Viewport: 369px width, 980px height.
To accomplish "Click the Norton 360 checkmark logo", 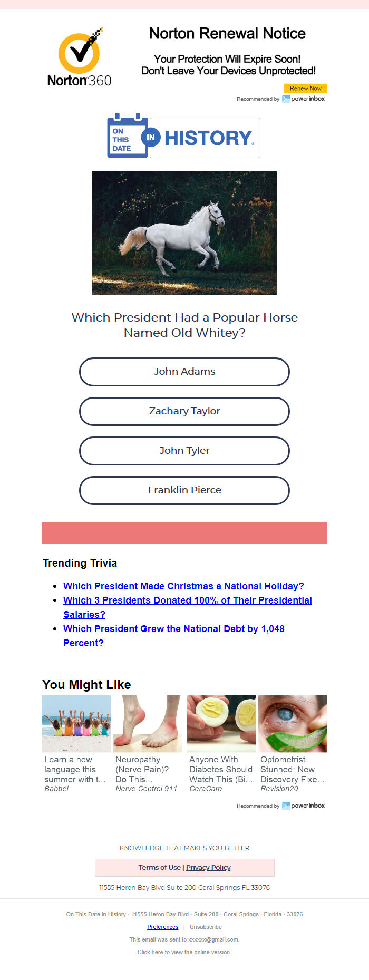I will point(80,57).
